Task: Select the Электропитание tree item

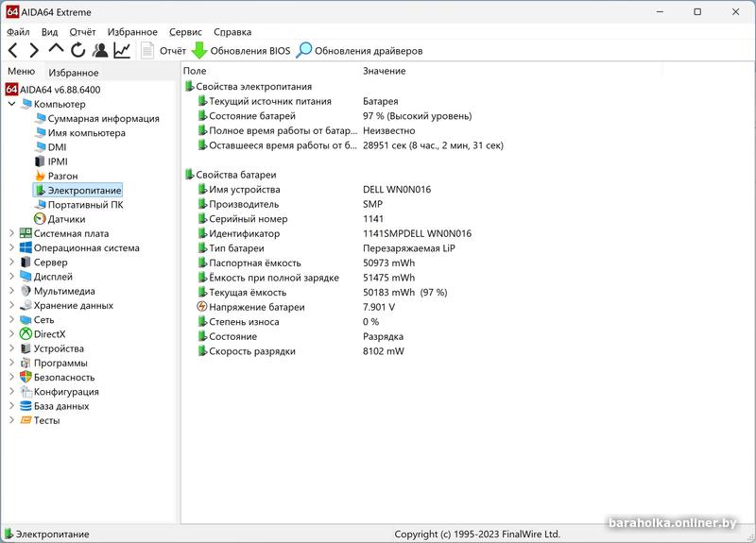Action: (84, 191)
